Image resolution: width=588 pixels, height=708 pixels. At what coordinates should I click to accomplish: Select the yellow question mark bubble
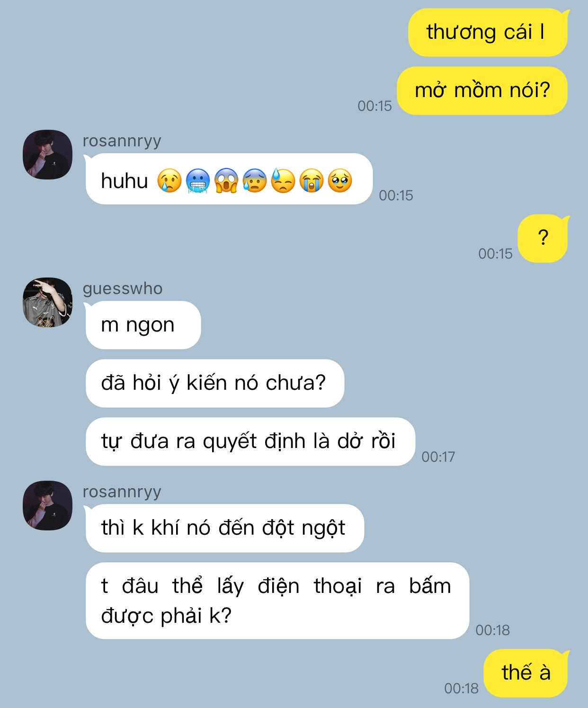[x=543, y=238]
